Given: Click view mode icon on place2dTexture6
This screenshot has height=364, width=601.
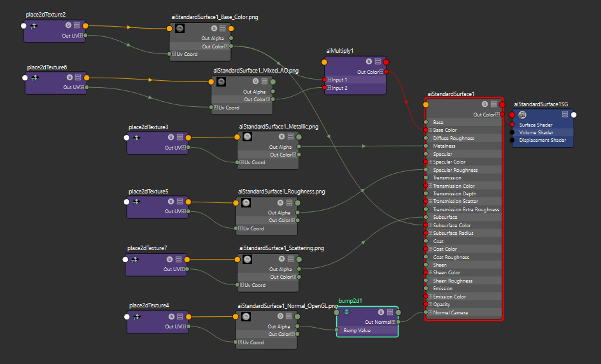Looking at the screenshot, I should click(x=78, y=78).
